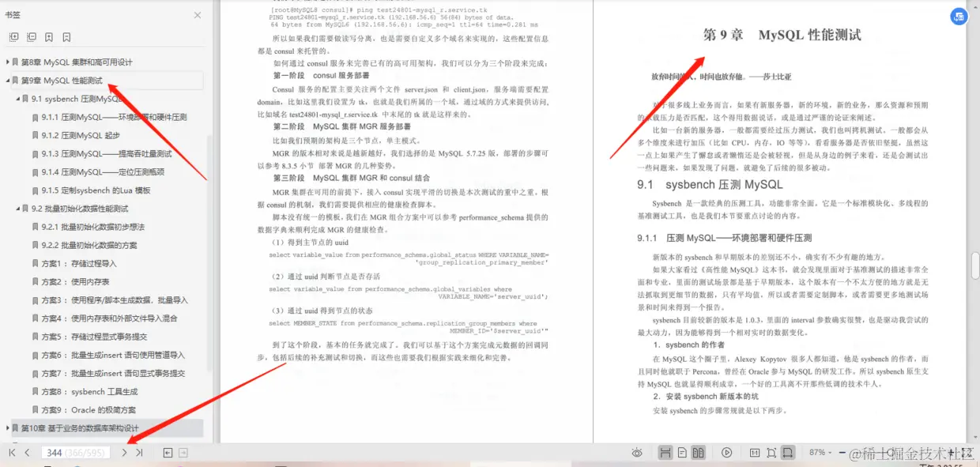Open bookmark 方案1：存储过程导入
Screen dimensions: 980x467
click(x=78, y=263)
